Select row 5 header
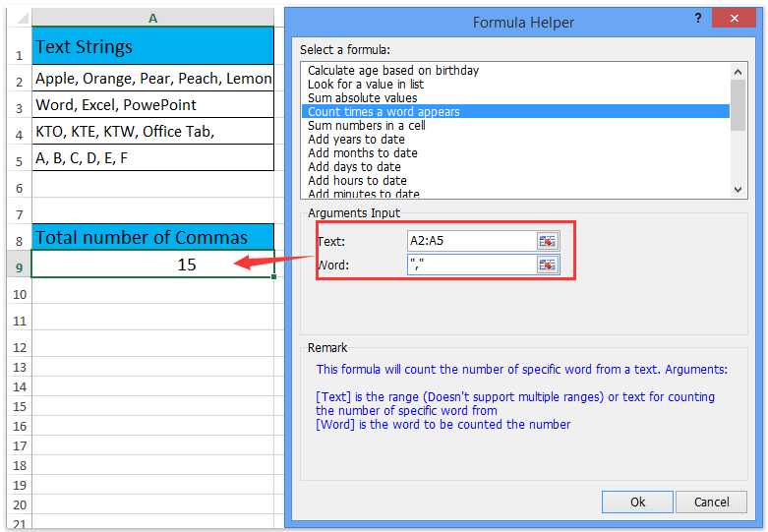The height and width of the screenshot is (532, 768). 19,158
